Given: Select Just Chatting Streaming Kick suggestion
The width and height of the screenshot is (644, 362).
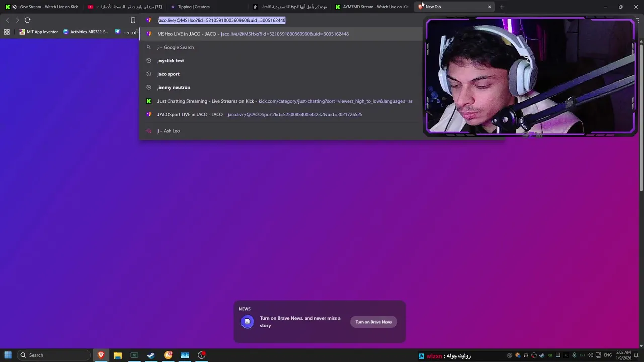Looking at the screenshot, I should (282, 101).
